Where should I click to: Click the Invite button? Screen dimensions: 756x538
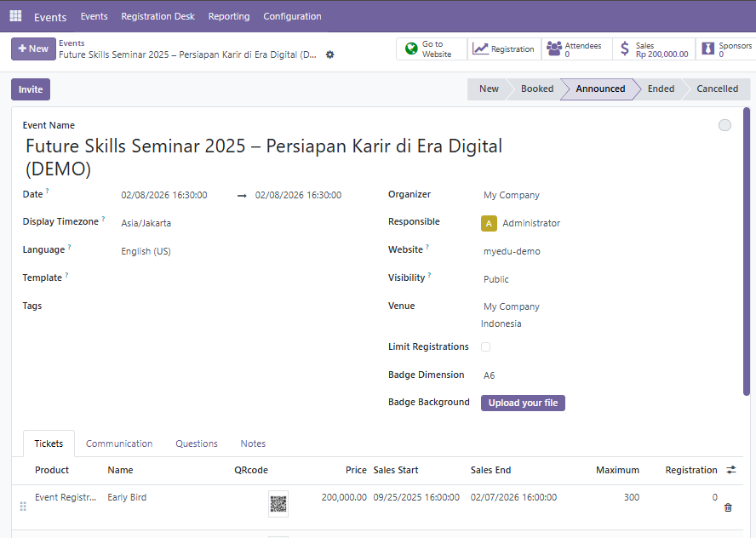coord(31,89)
